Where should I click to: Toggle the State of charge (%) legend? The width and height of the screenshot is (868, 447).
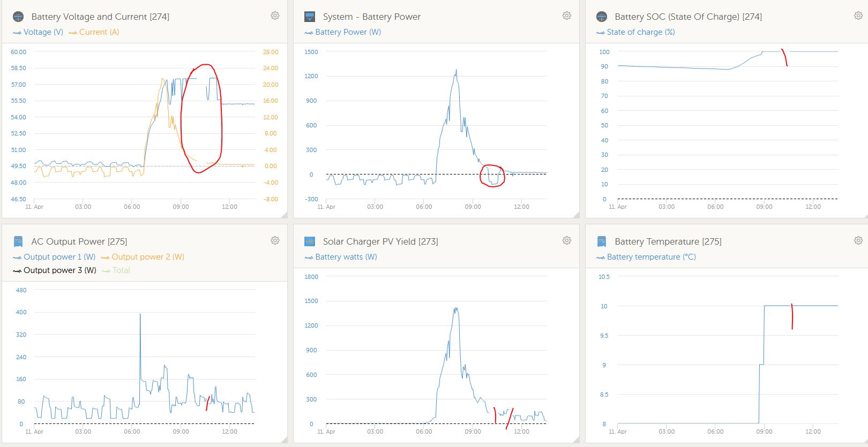pos(635,32)
